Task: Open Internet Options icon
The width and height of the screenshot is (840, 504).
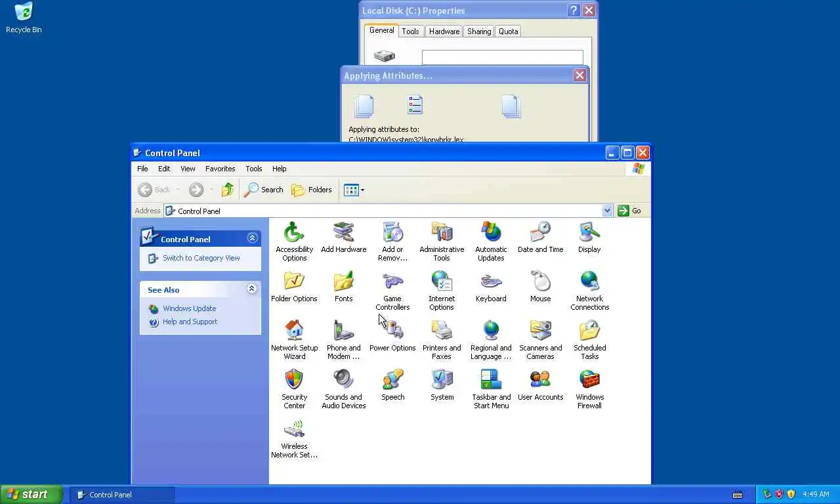Action: (442, 282)
